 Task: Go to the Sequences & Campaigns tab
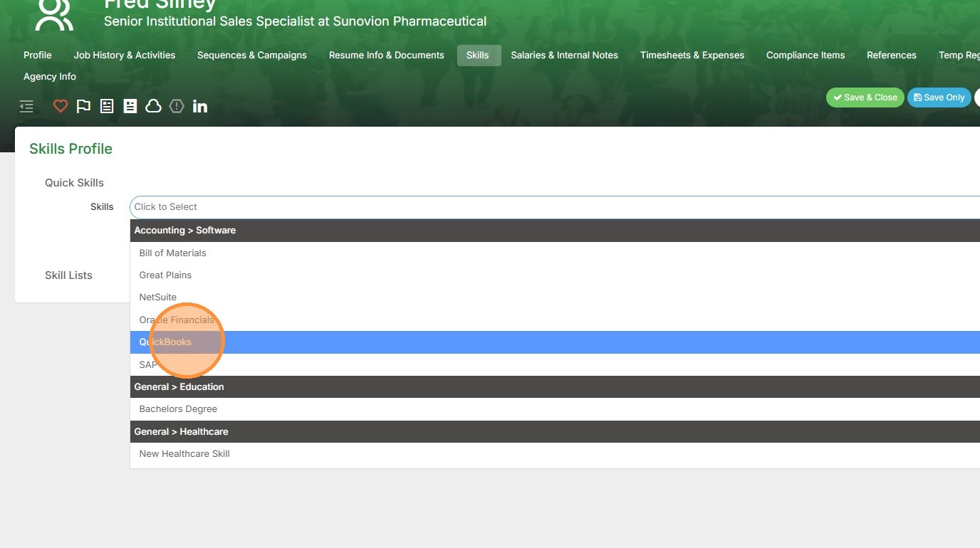click(252, 55)
